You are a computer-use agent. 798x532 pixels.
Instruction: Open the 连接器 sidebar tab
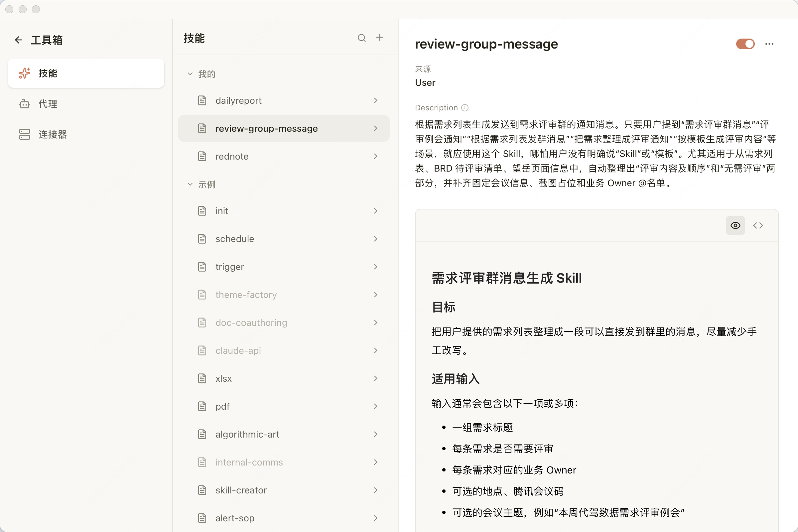[53, 134]
